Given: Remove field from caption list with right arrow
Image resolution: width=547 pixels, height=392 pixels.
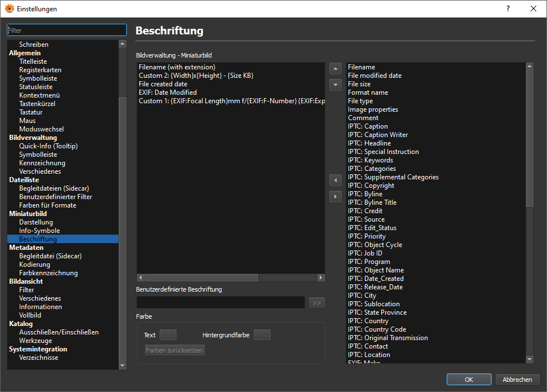Looking at the screenshot, I should (335, 196).
